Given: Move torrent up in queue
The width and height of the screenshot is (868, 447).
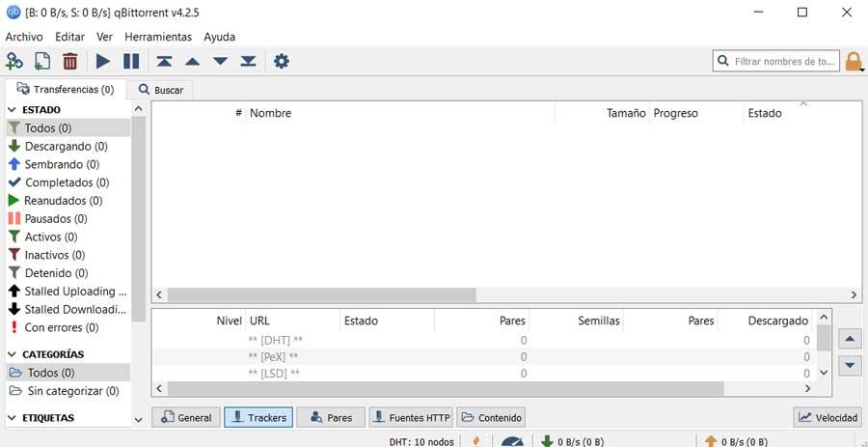Looking at the screenshot, I should [192, 62].
